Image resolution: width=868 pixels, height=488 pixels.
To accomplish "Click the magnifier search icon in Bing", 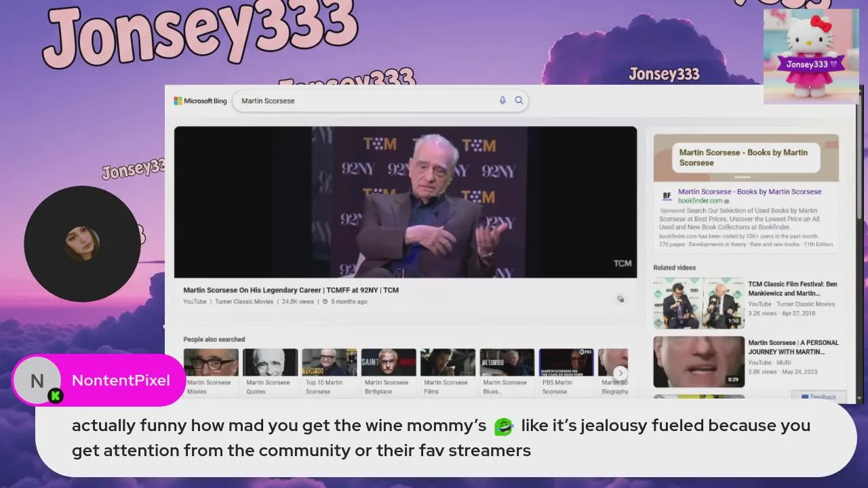I will 519,100.
